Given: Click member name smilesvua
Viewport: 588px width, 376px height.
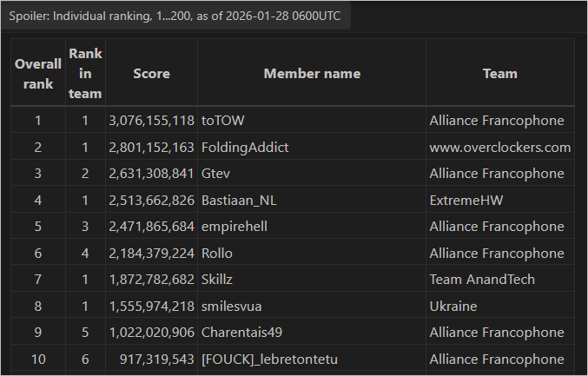Looking at the screenshot, I should point(232,307).
